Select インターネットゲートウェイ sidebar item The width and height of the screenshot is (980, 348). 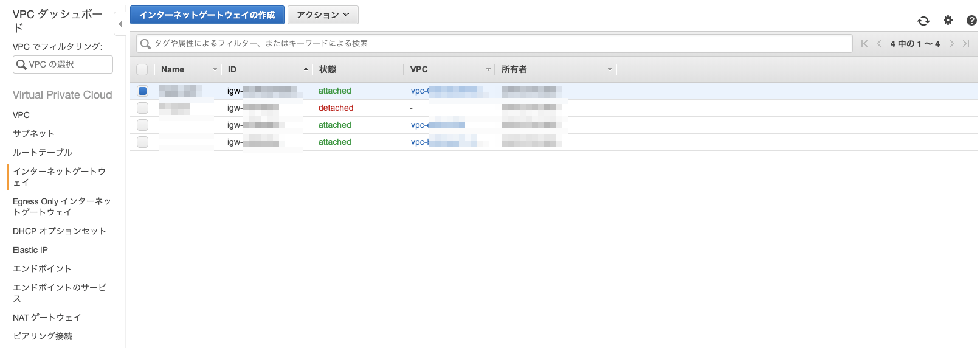tap(60, 177)
